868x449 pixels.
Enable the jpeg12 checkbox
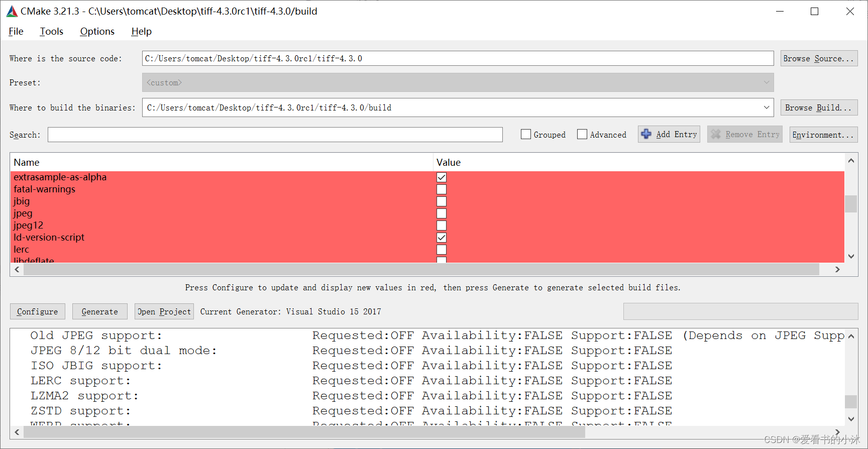pyautogui.click(x=442, y=226)
